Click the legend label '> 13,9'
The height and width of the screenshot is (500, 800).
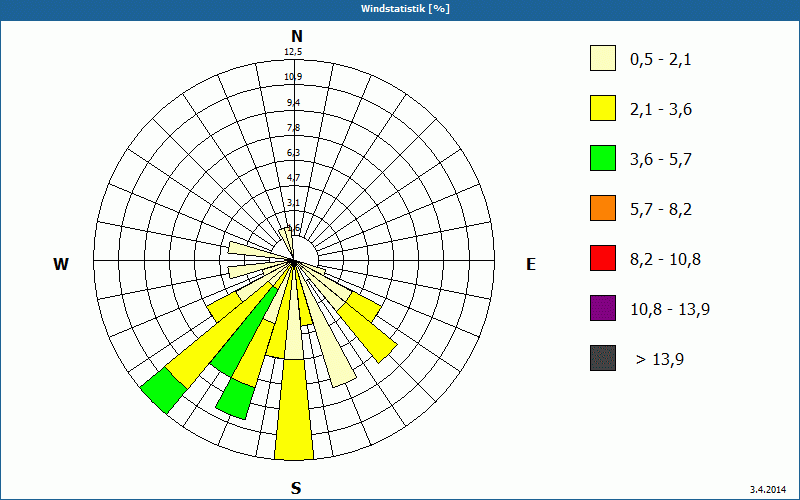click(x=660, y=360)
